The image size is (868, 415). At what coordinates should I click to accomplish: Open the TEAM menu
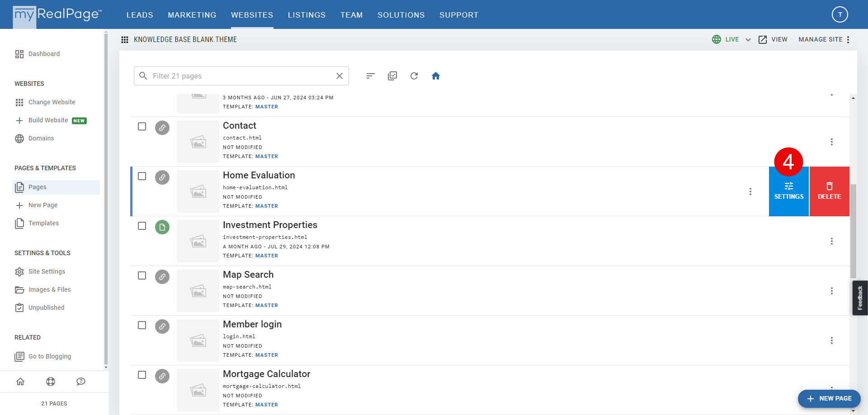(352, 15)
